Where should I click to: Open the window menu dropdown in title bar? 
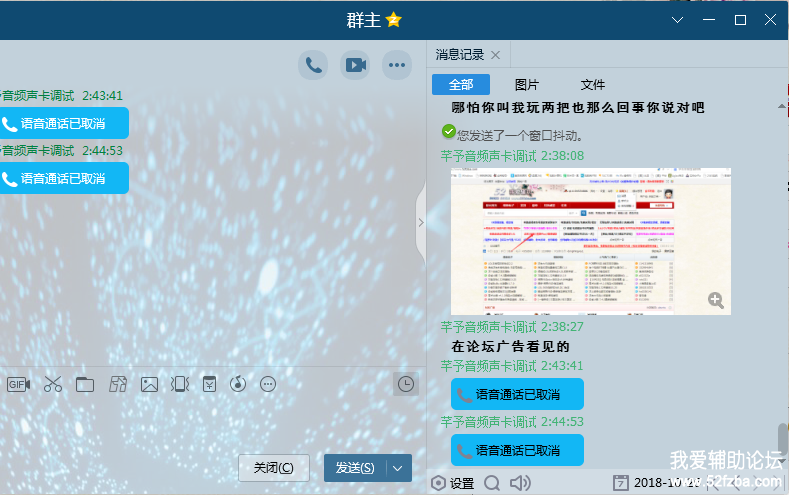click(x=677, y=20)
